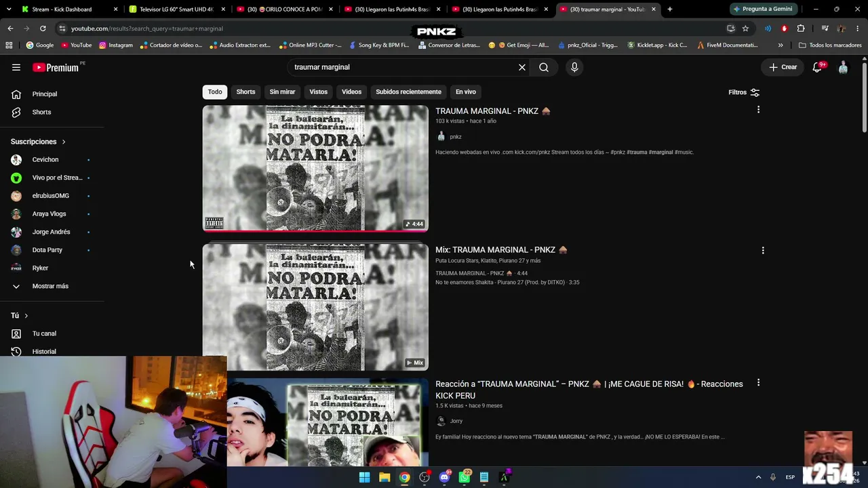Select the Videos filter chip

[351, 92]
